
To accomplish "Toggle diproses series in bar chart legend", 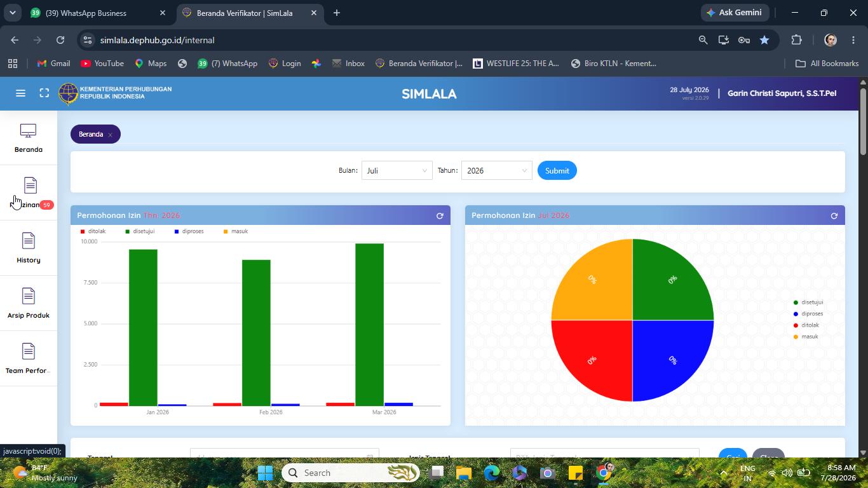I will point(189,231).
